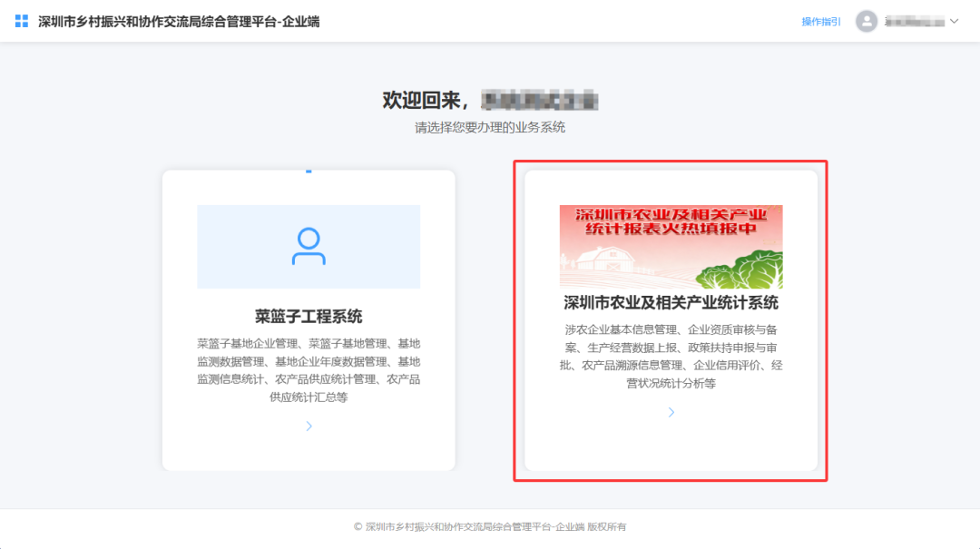Click the platform title in the header bar
The height and width of the screenshot is (549, 980).
click(181, 20)
